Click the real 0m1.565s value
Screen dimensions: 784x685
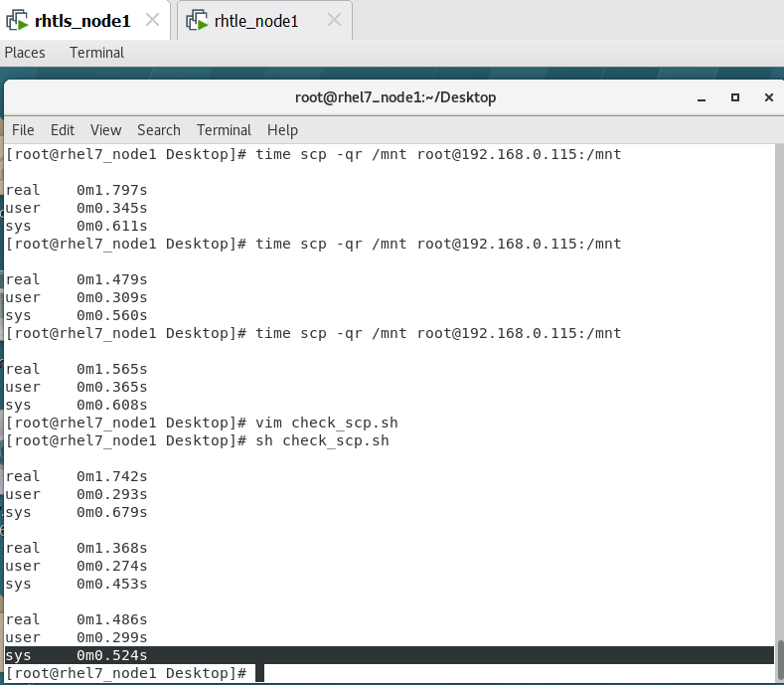tap(112, 369)
